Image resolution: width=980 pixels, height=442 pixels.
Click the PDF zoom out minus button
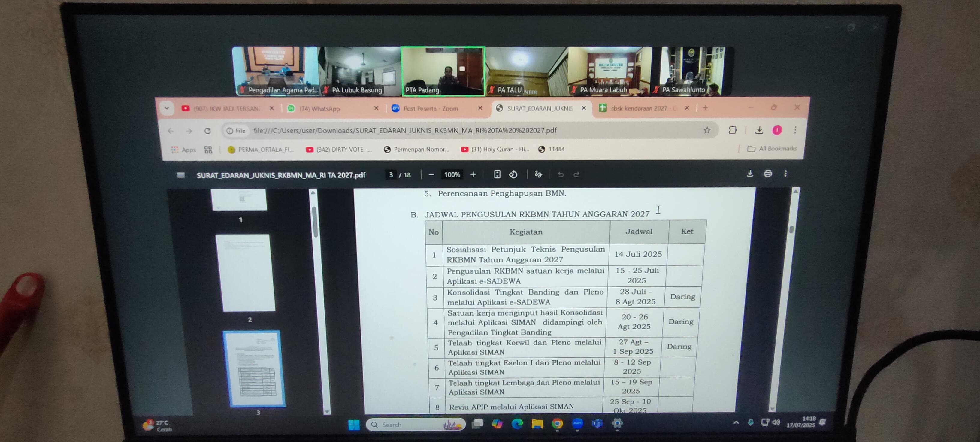[431, 174]
